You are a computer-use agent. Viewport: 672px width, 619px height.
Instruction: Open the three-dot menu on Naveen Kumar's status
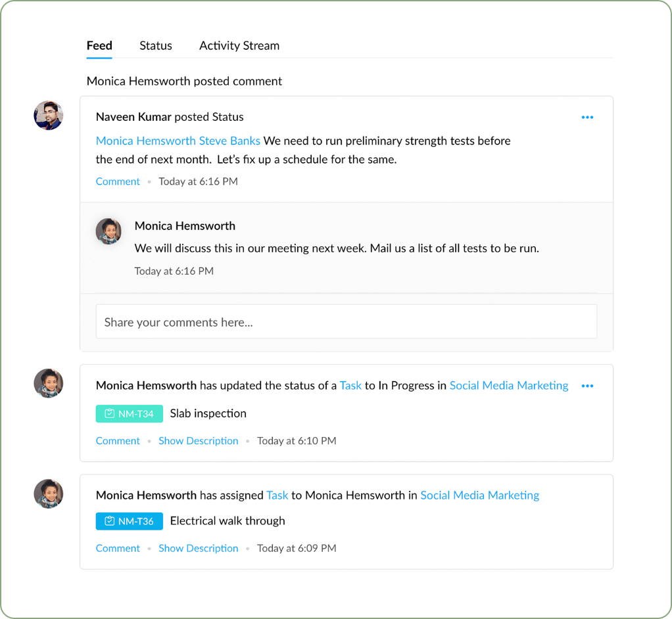coord(587,118)
